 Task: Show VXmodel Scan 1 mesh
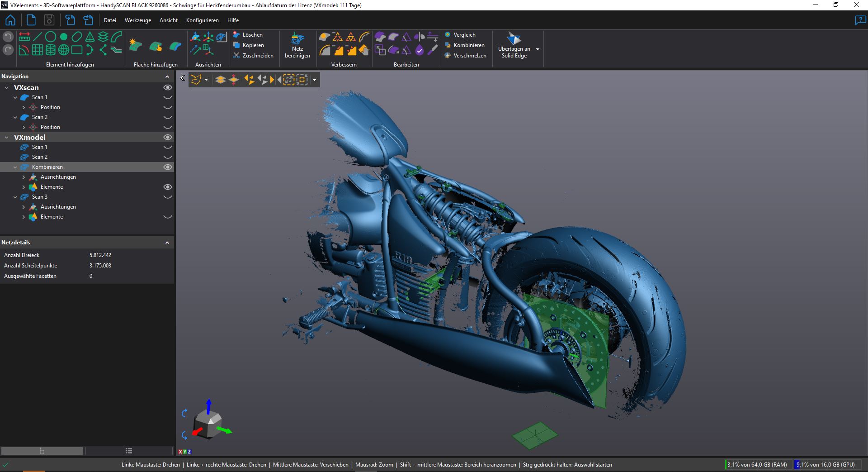tap(167, 147)
